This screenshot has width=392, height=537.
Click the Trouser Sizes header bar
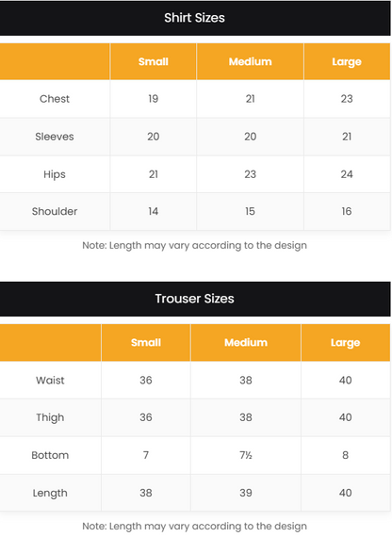[195, 299]
